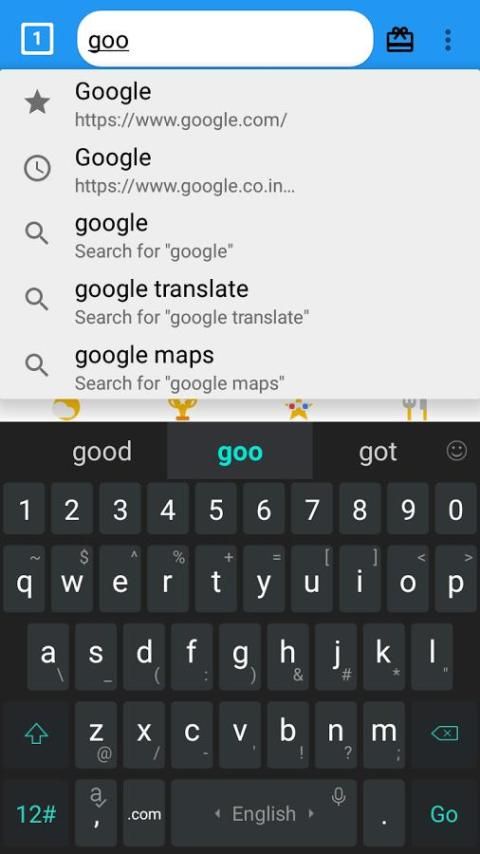The height and width of the screenshot is (854, 480).
Task: Tap the green Go key
Action: [x=444, y=814]
